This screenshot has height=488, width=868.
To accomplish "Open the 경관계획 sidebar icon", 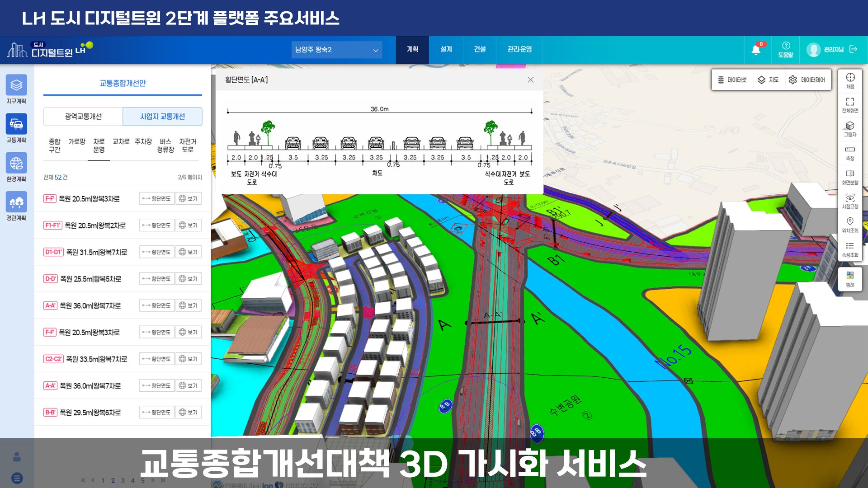I will coord(16,202).
